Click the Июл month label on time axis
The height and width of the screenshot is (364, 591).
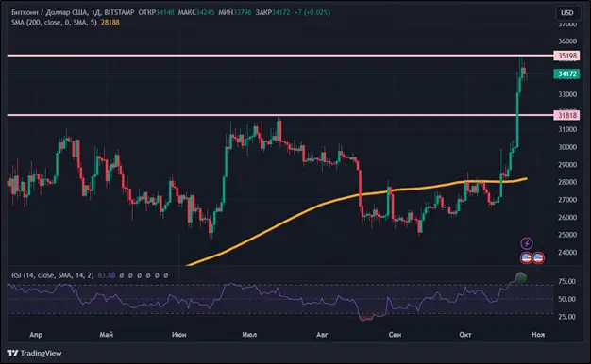(249, 334)
